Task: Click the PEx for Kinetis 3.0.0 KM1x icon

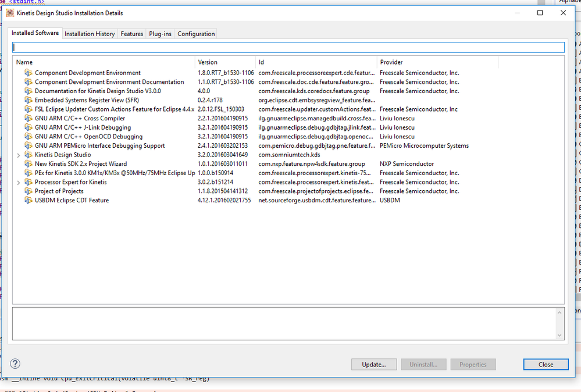Action: click(x=28, y=173)
